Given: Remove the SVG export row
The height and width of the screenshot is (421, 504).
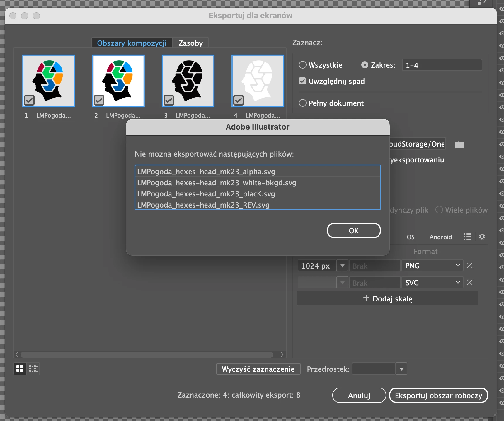Looking at the screenshot, I should [x=470, y=282].
